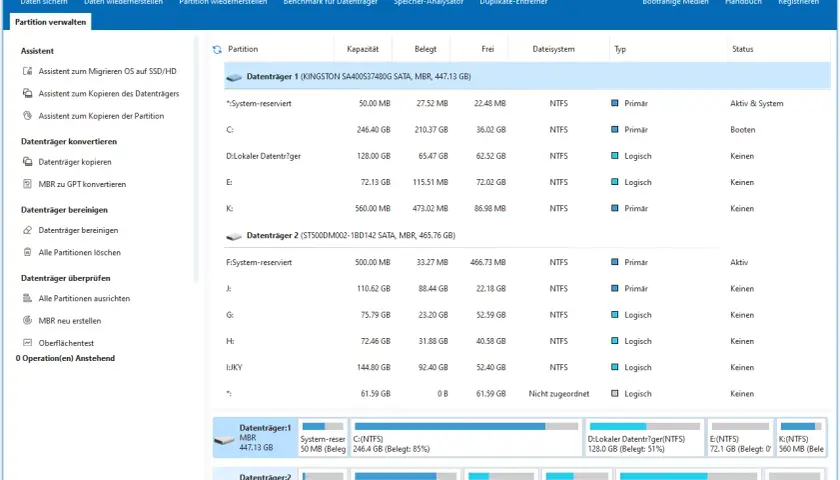Image resolution: width=840 pixels, height=480 pixels.
Task: Open Daten wiederherstellen in top toolbar
Action: click(123, 2)
